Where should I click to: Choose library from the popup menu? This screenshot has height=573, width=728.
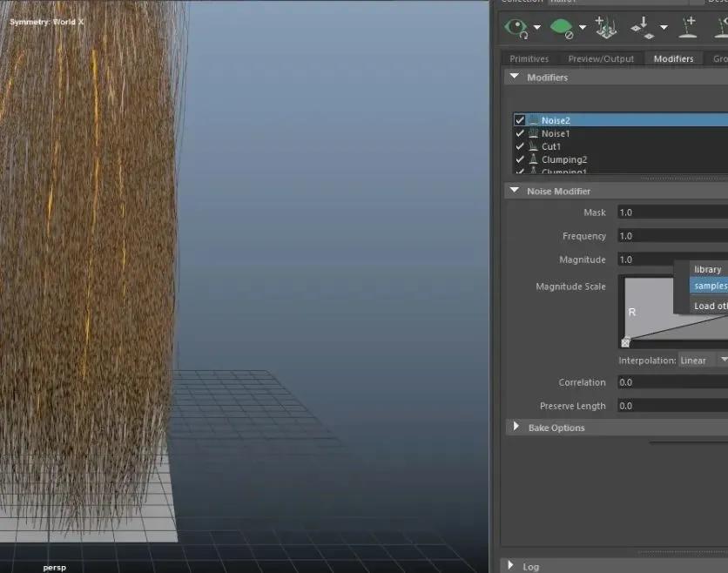point(708,269)
